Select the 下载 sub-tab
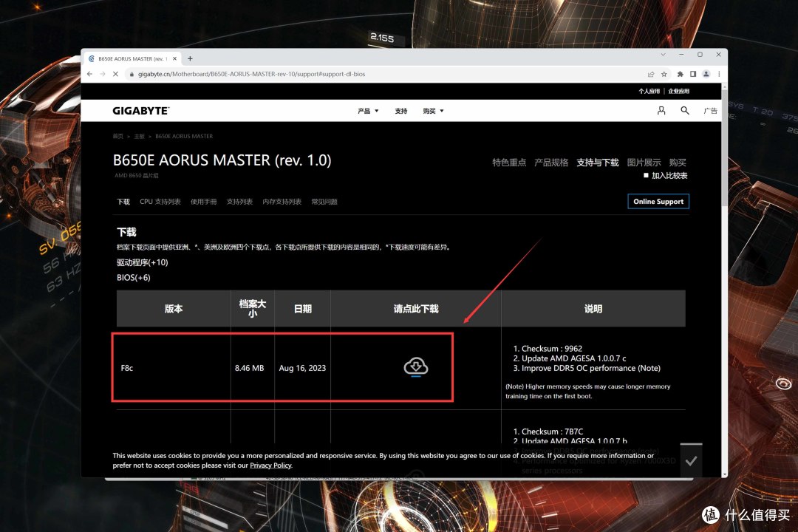This screenshot has height=532, width=798. click(x=123, y=202)
